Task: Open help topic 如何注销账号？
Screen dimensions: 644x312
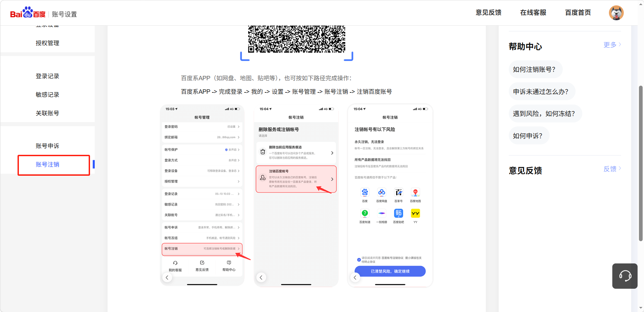Action: pyautogui.click(x=535, y=69)
